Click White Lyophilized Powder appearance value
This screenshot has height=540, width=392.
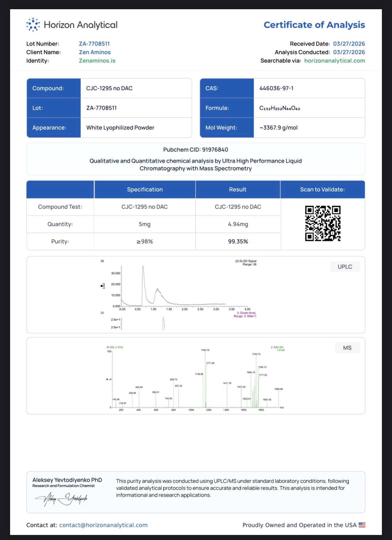[120, 127]
